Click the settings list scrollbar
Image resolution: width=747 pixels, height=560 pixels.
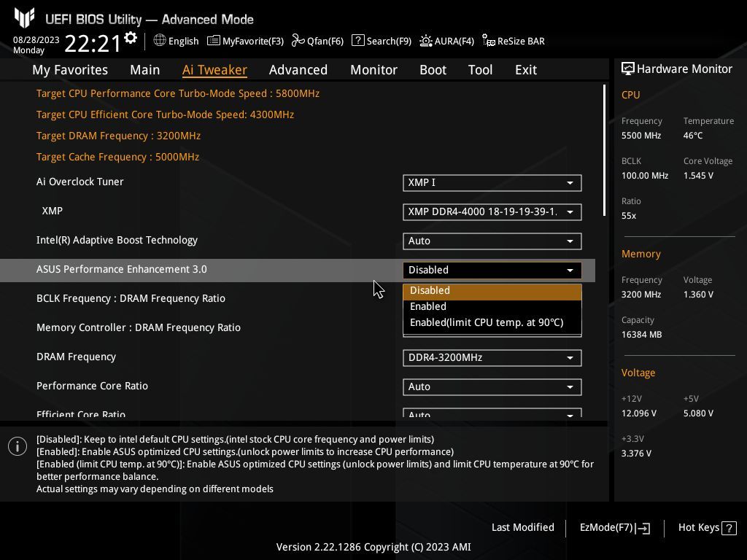604,150
